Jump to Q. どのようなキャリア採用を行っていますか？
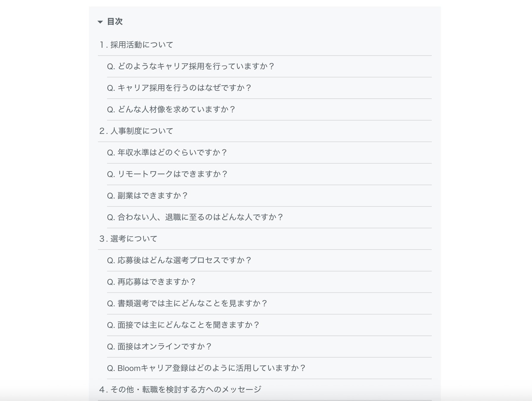 [191, 66]
